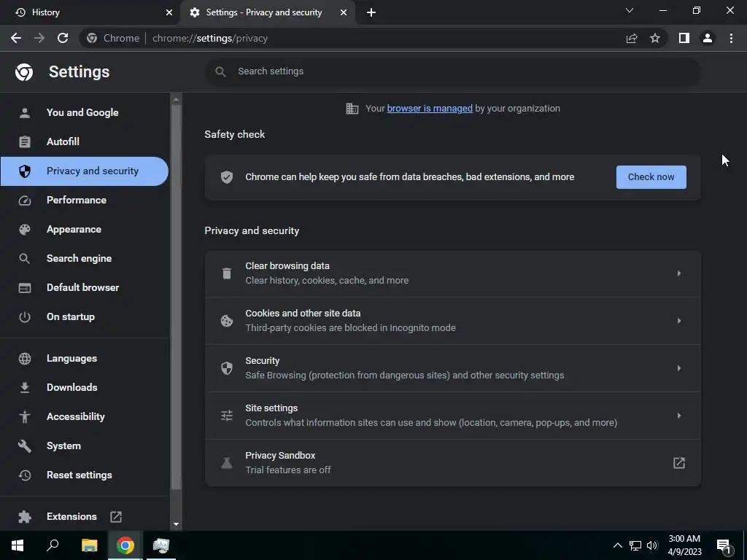Click the browser forward arrow
This screenshot has height=560, width=747.
pyautogui.click(x=39, y=38)
